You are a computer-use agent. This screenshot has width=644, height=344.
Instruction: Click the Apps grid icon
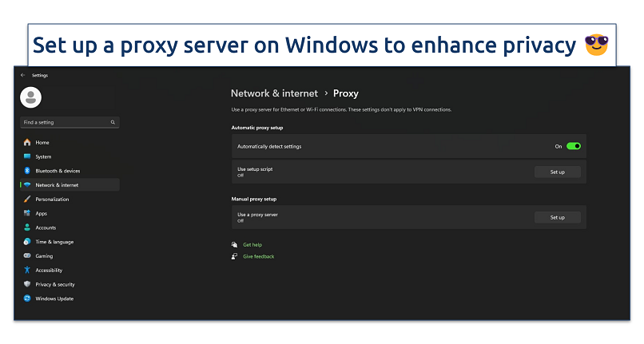coord(27,213)
